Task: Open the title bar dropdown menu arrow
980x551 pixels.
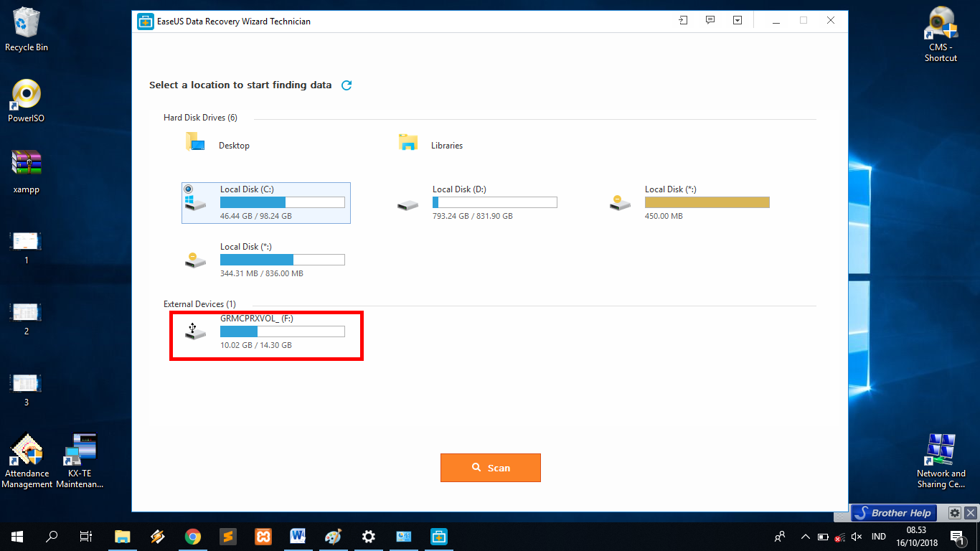Action: click(x=738, y=21)
